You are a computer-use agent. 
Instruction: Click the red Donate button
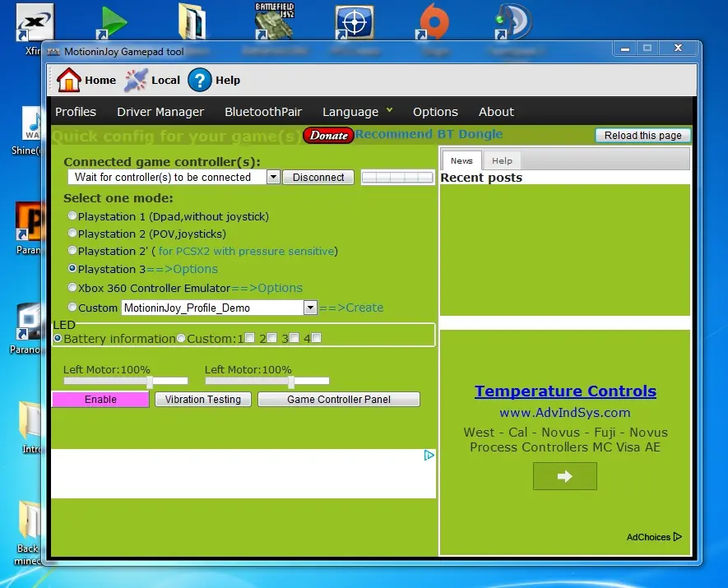coord(329,135)
